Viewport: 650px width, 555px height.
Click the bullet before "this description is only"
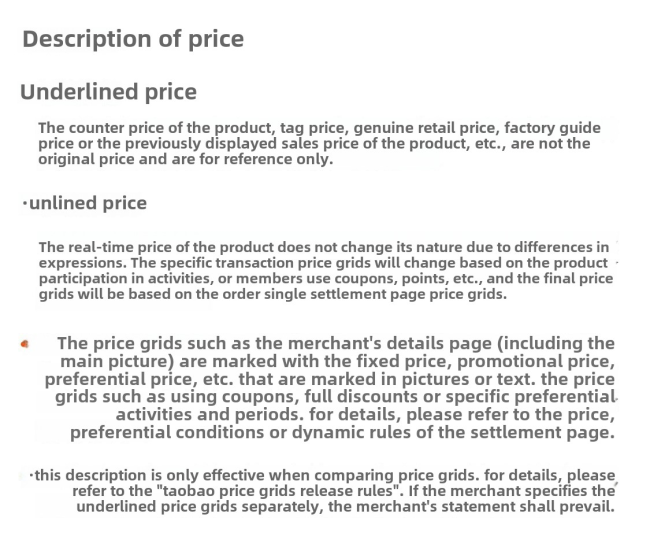(x=32, y=475)
